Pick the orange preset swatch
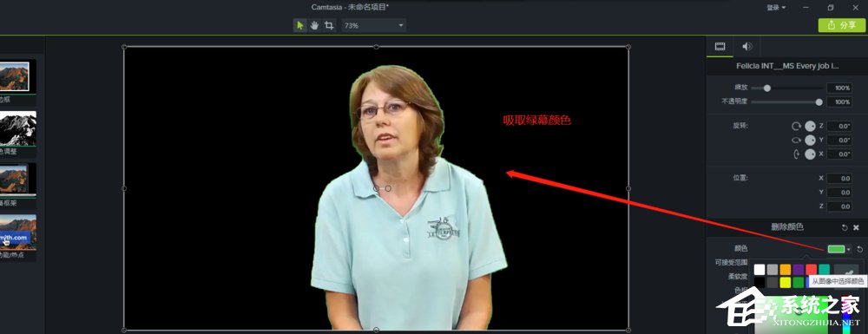 pyautogui.click(x=785, y=269)
